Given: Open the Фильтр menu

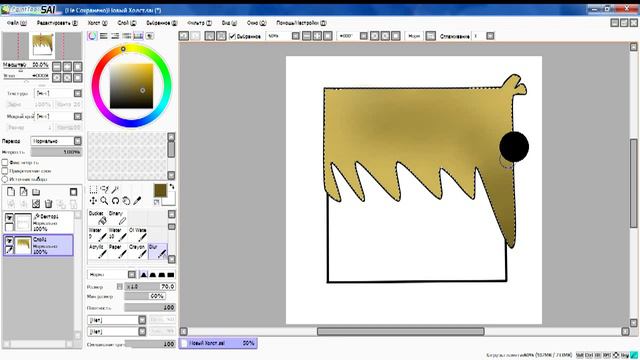Looking at the screenshot, I should (199, 23).
